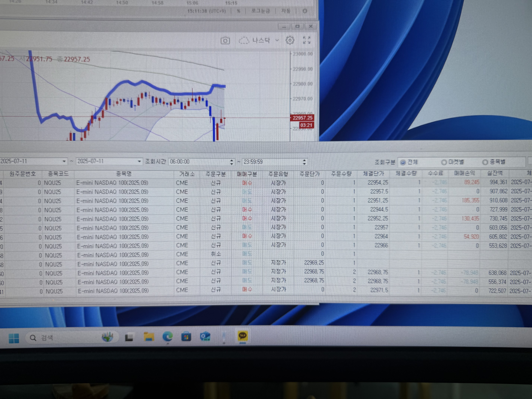The width and height of the screenshot is (532, 399).
Task: Open the gear icon in the chart status bar
Action: [x=305, y=11]
